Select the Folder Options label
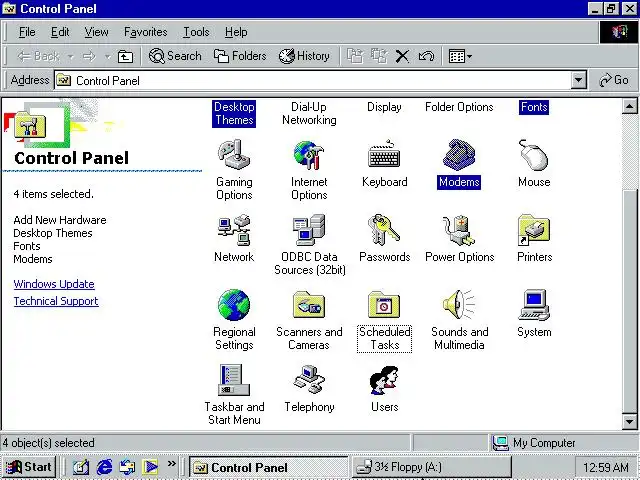This screenshot has width=640, height=480. tap(459, 107)
